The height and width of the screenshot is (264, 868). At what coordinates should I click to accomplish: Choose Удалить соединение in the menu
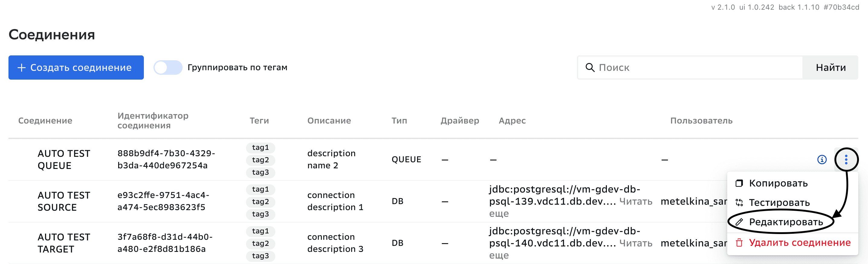tap(799, 243)
